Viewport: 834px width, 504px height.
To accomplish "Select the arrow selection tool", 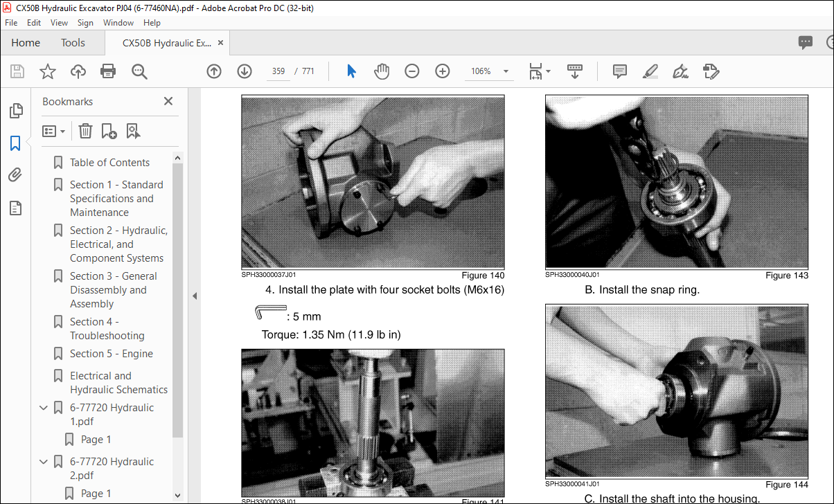I will (x=351, y=71).
